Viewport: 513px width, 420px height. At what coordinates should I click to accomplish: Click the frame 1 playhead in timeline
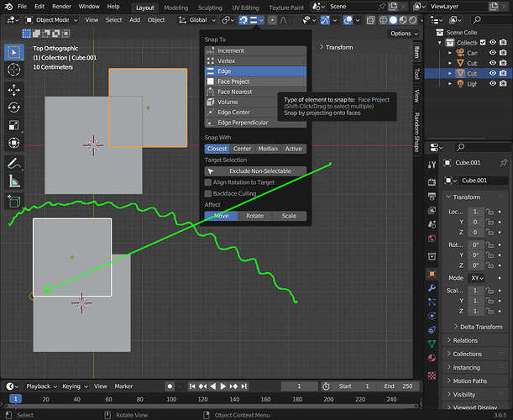click(15, 399)
